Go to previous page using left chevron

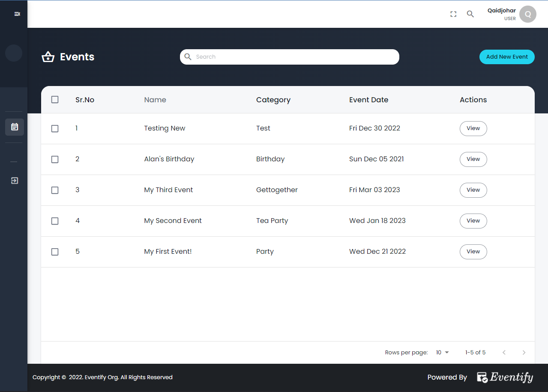504,352
